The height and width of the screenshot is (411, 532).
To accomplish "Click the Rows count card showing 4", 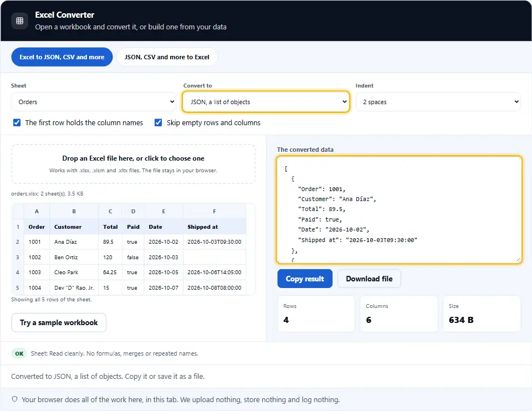I will [316, 314].
